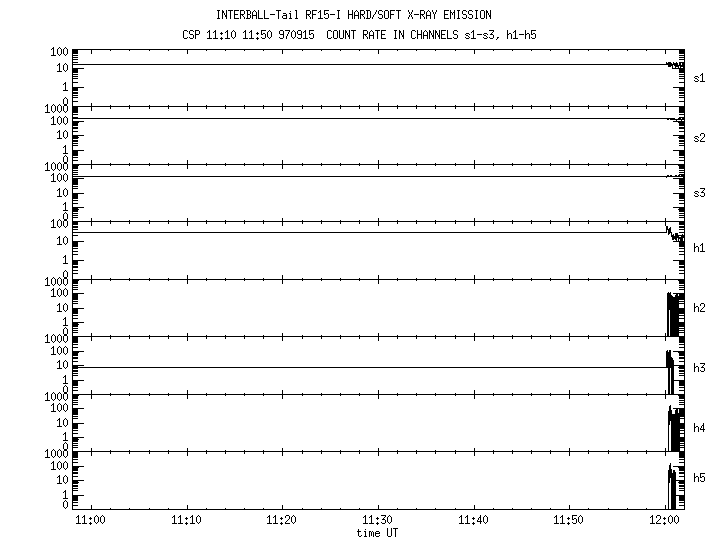This screenshot has width=720, height=550.
Task: Select the h3 channel label
Action: [x=699, y=368]
